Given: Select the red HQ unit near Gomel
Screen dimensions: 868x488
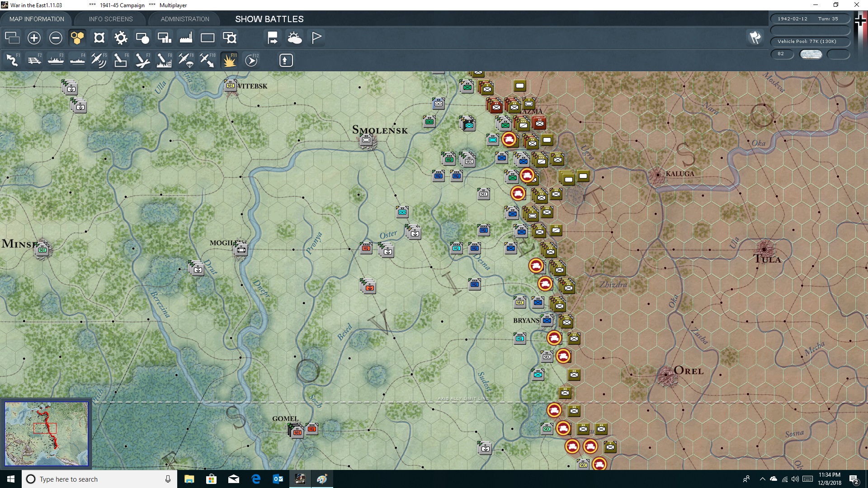Looking at the screenshot, I should (x=312, y=428).
